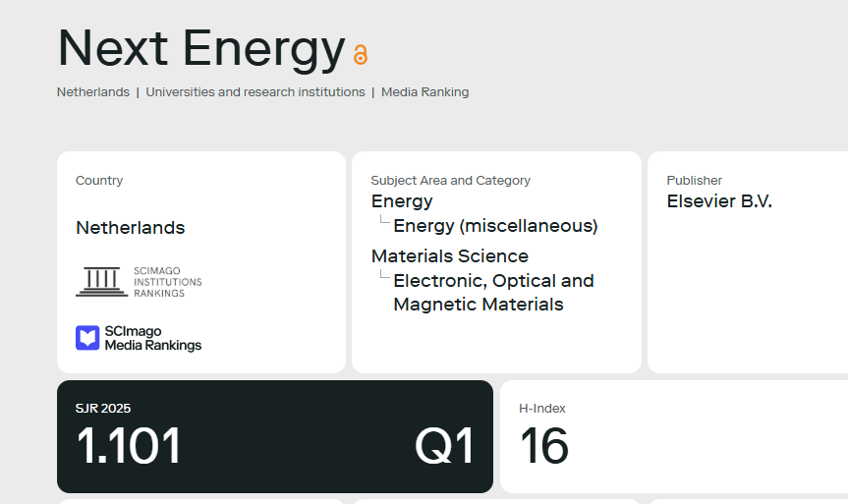Click the institutions building columns icon
The height and width of the screenshot is (504, 848).
point(101,282)
